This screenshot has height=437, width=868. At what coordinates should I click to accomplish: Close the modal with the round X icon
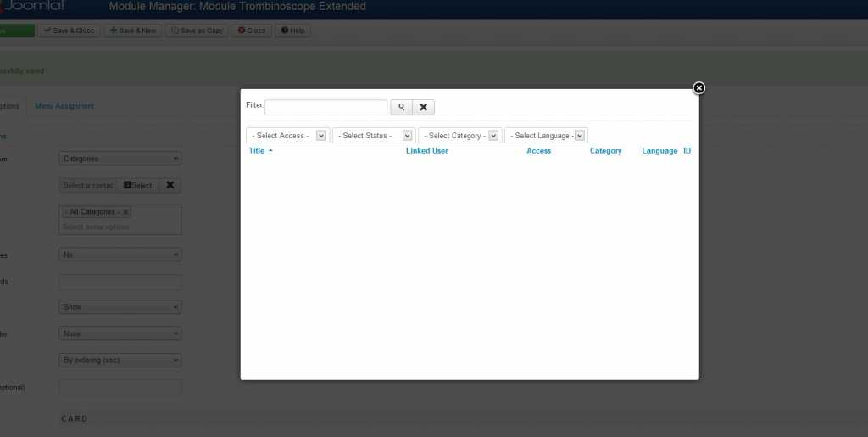click(698, 88)
